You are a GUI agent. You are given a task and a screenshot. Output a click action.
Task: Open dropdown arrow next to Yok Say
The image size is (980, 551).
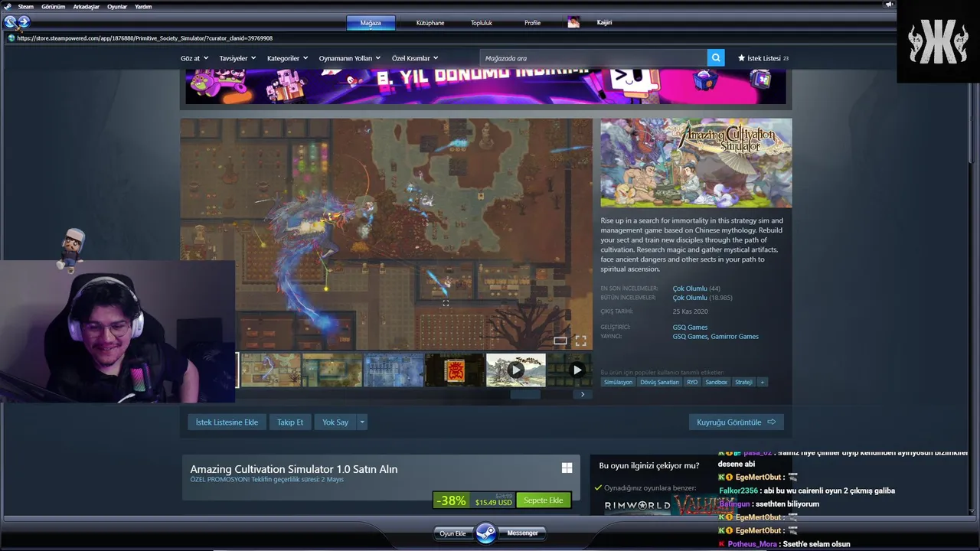coord(362,422)
